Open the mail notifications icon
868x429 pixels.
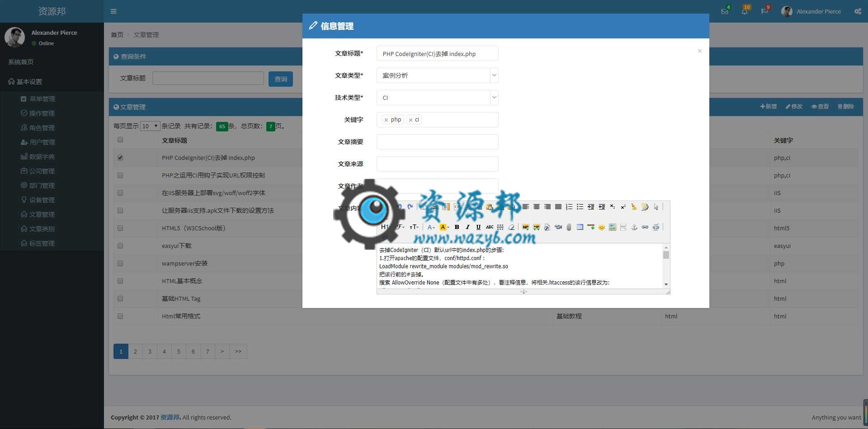pos(725,11)
